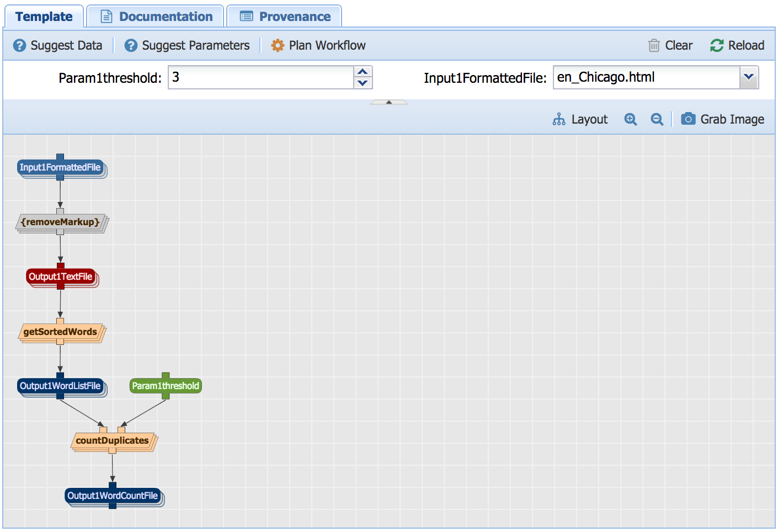Grab Image of the workflow canvas
This screenshot has width=778, height=532.
click(722, 119)
